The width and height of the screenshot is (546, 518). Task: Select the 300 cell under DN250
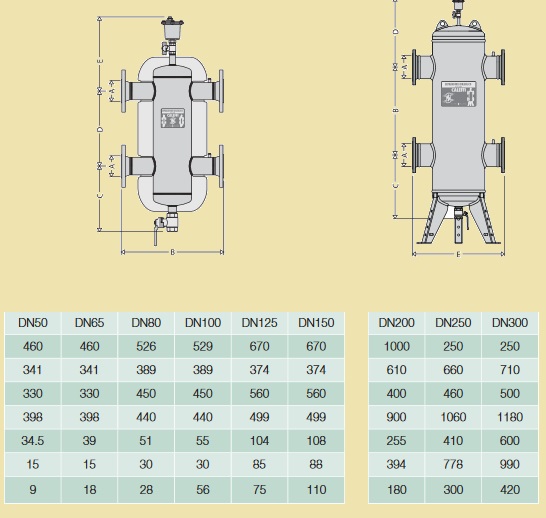[x=453, y=490]
